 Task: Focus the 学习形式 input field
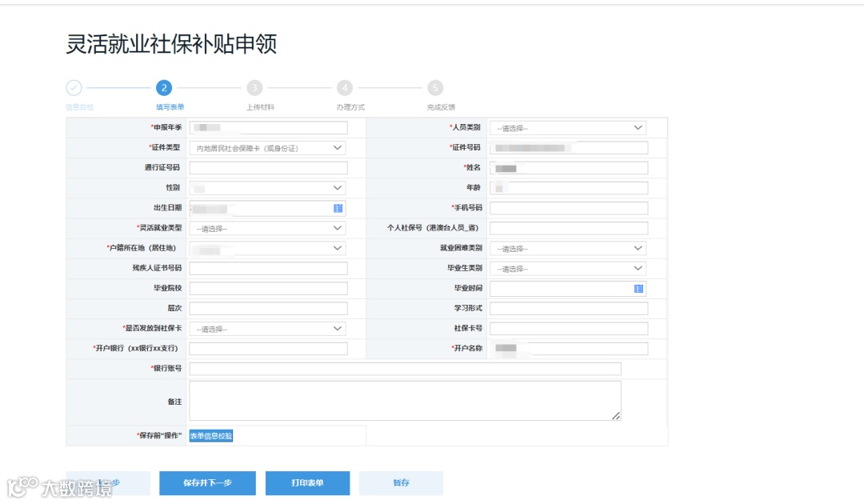pos(569,309)
